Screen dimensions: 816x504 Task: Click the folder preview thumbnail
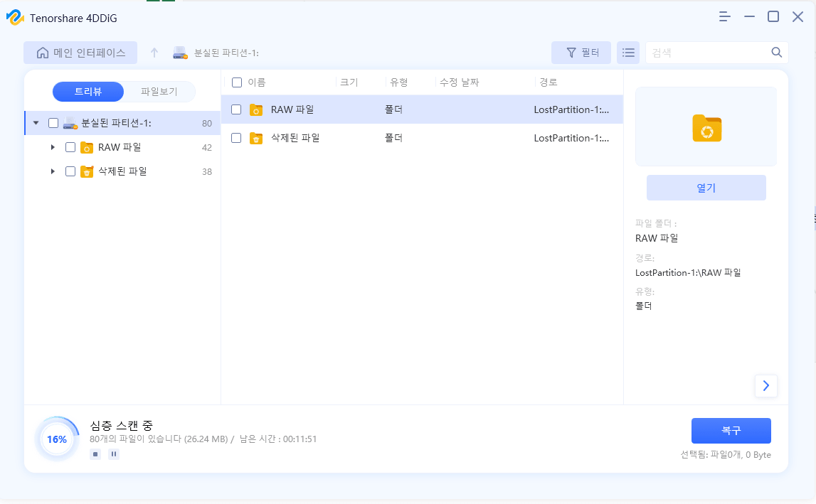tap(706, 127)
